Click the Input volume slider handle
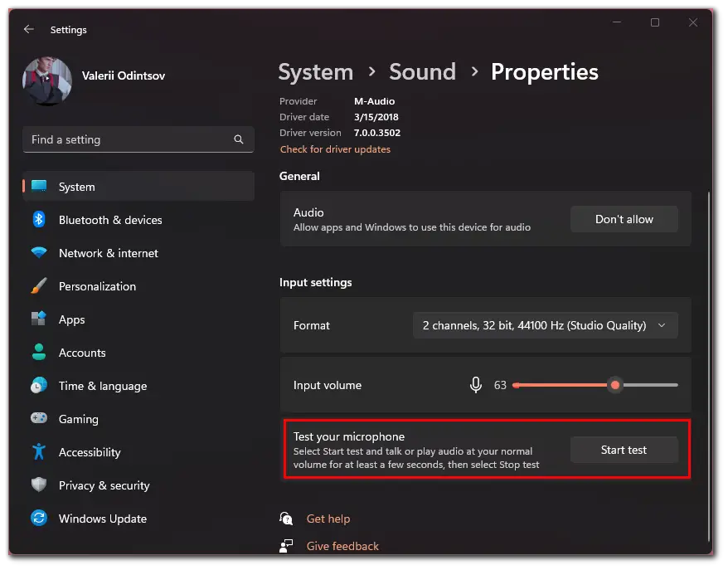728x570 pixels. (615, 385)
